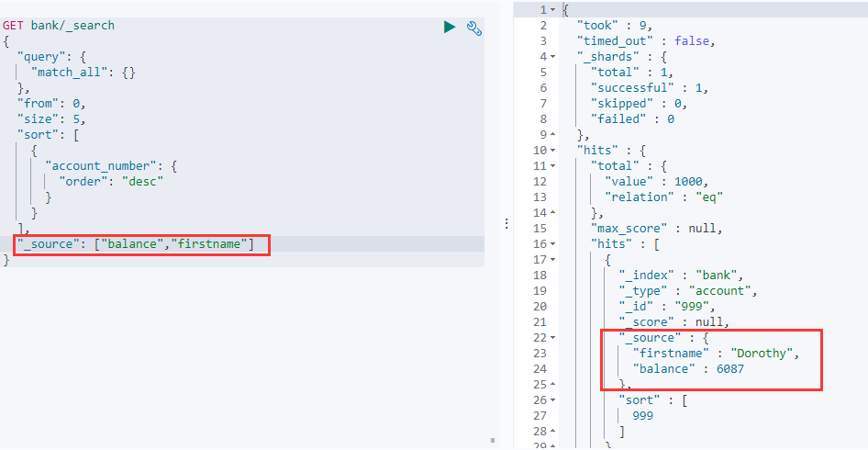Screen dimensions: 868x450
Task: Fold the "_shards" block at line 4
Action: [552, 57]
